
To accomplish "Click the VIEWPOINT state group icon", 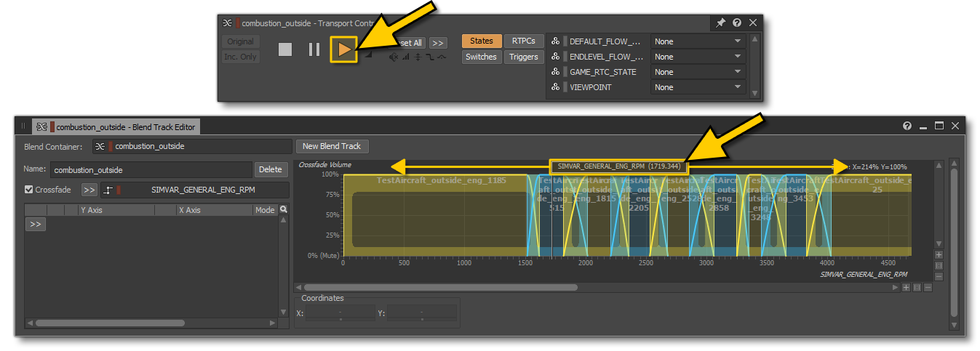I will [556, 87].
